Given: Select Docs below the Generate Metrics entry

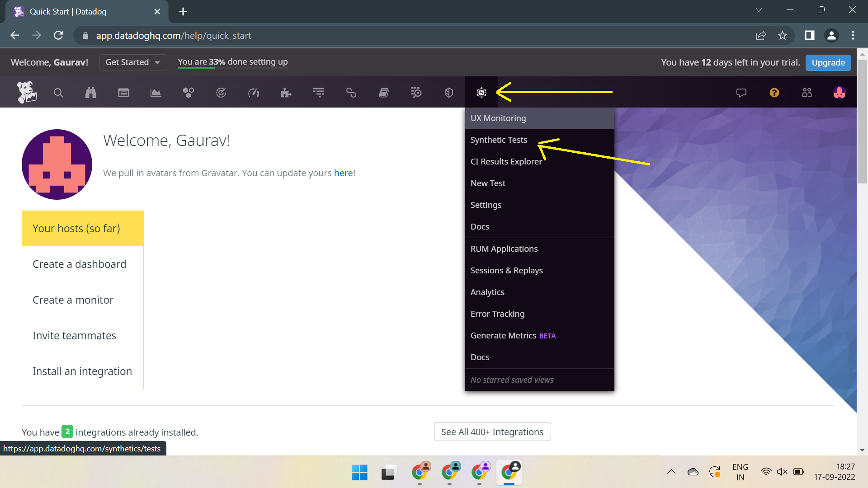Looking at the screenshot, I should (x=539, y=357).
